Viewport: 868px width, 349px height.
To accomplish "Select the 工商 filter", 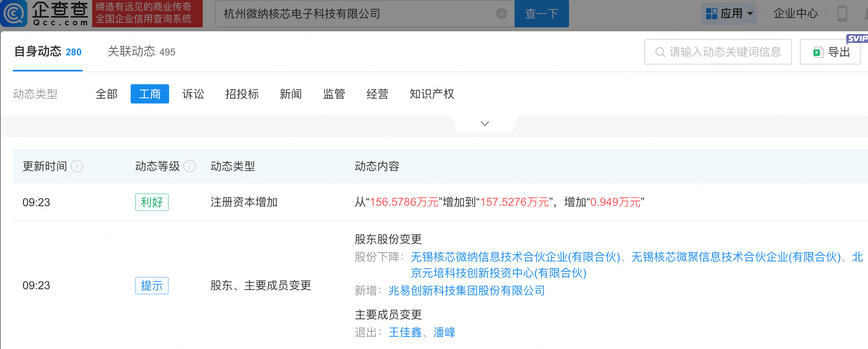I will click(150, 94).
